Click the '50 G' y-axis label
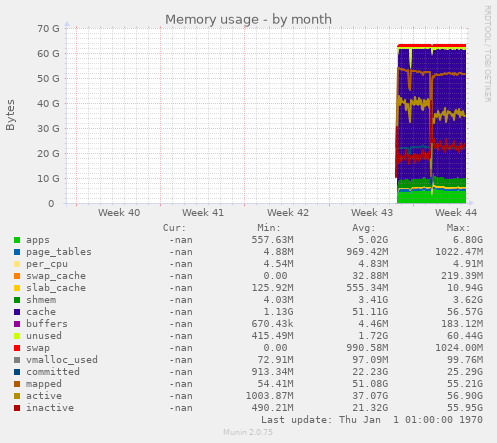497x443 pixels. pyautogui.click(x=48, y=79)
